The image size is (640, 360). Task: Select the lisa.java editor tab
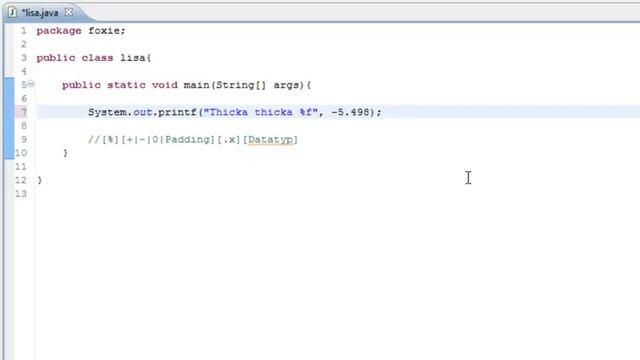tap(40, 13)
